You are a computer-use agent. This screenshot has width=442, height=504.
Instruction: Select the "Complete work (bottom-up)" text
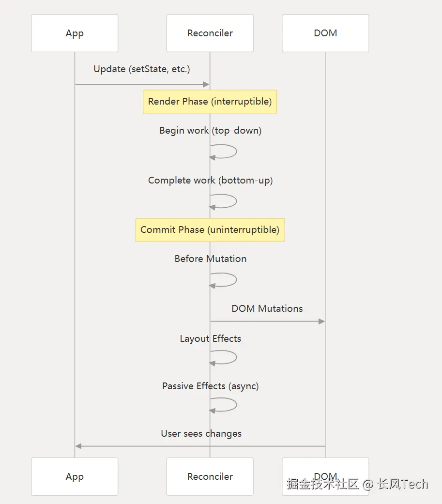(x=210, y=181)
